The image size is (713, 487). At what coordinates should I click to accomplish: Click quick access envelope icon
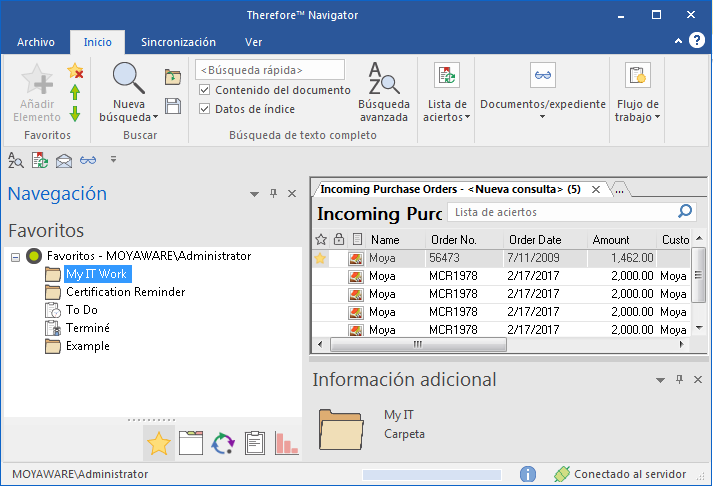64,161
